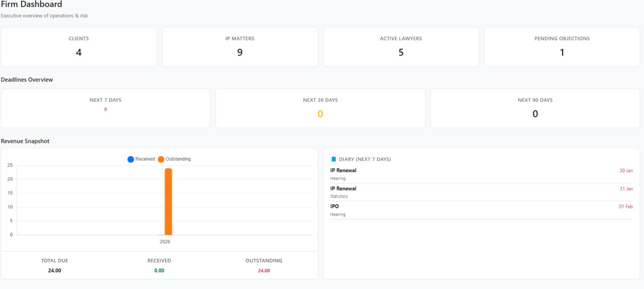Click the Outstanding 24.00 red amount

click(264, 271)
